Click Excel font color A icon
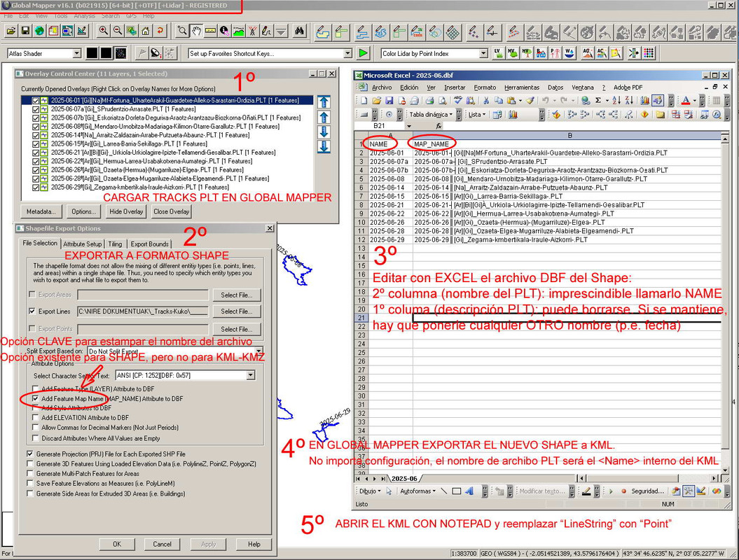The image size is (739, 560). click(x=686, y=100)
